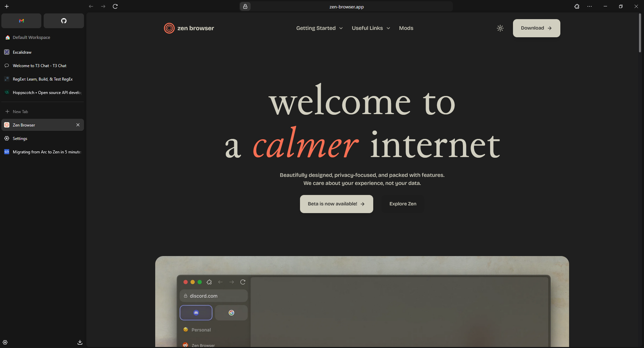Switch to the Settings tab

click(43, 139)
